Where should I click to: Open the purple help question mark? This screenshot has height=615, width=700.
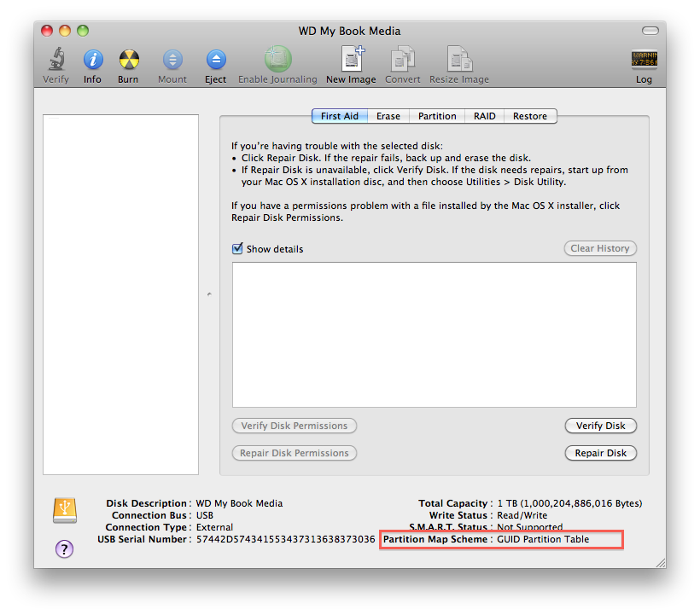point(64,548)
